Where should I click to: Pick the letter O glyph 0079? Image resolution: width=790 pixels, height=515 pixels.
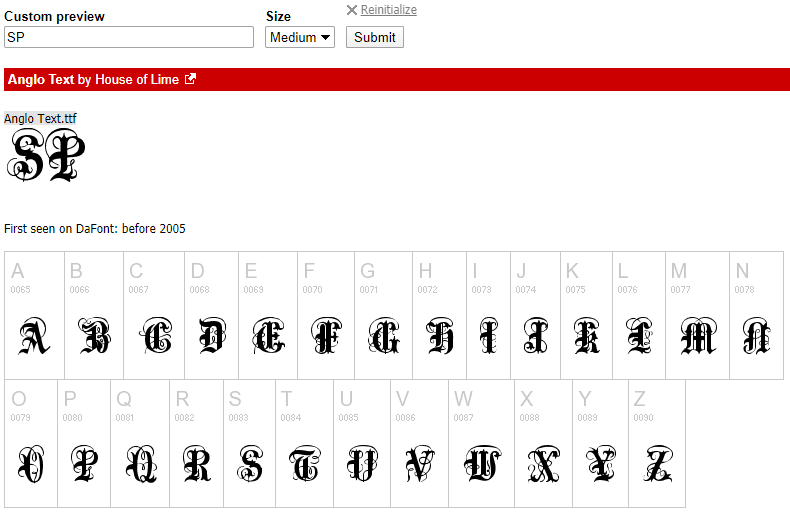31,443
